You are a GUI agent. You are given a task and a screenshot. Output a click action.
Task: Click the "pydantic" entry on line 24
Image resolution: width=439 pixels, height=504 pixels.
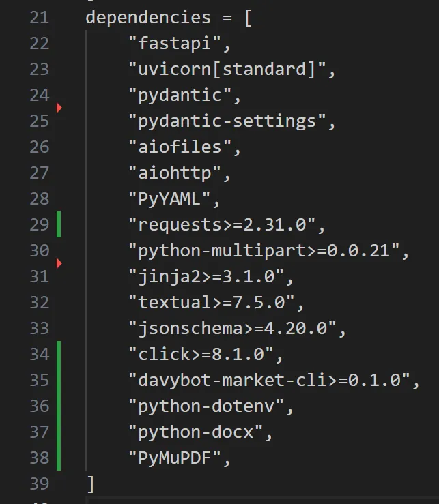coord(180,95)
